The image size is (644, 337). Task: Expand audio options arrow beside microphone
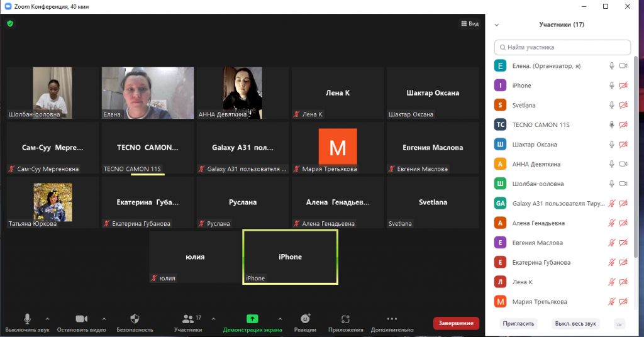tap(47, 319)
